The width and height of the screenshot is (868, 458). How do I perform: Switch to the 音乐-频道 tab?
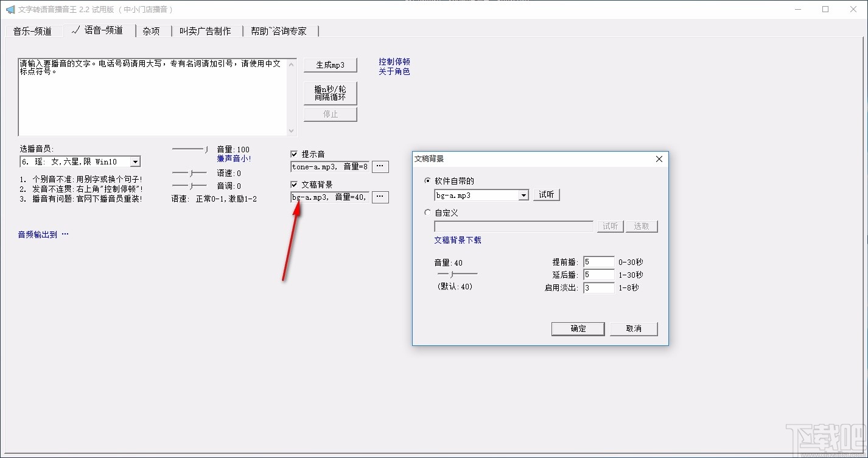[x=34, y=30]
